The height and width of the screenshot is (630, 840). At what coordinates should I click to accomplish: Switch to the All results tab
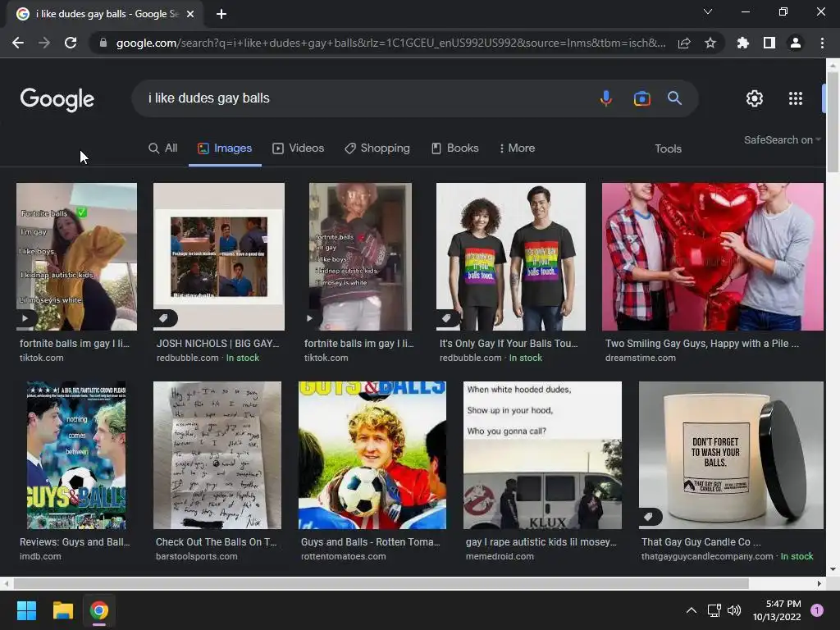point(163,148)
